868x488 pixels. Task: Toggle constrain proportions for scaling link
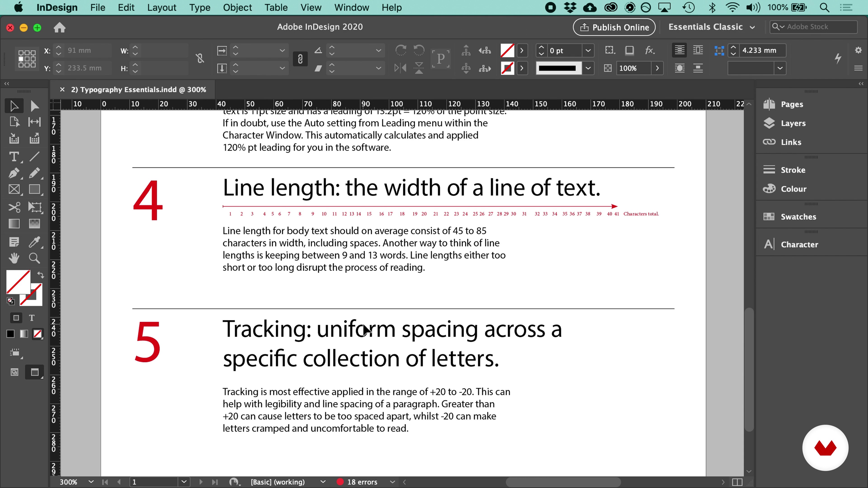[300, 59]
